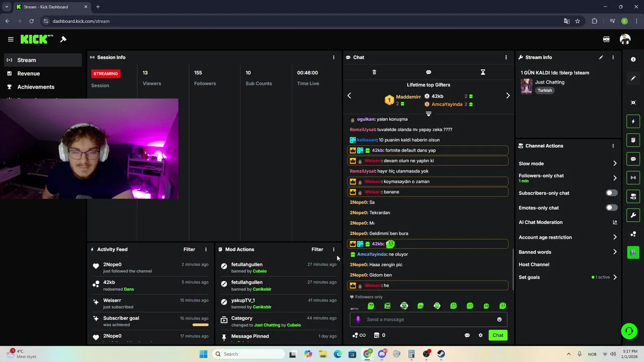Viewport: 644px width, 362px height.
Task: Go to Revenue in sidebar
Action: 43,73
